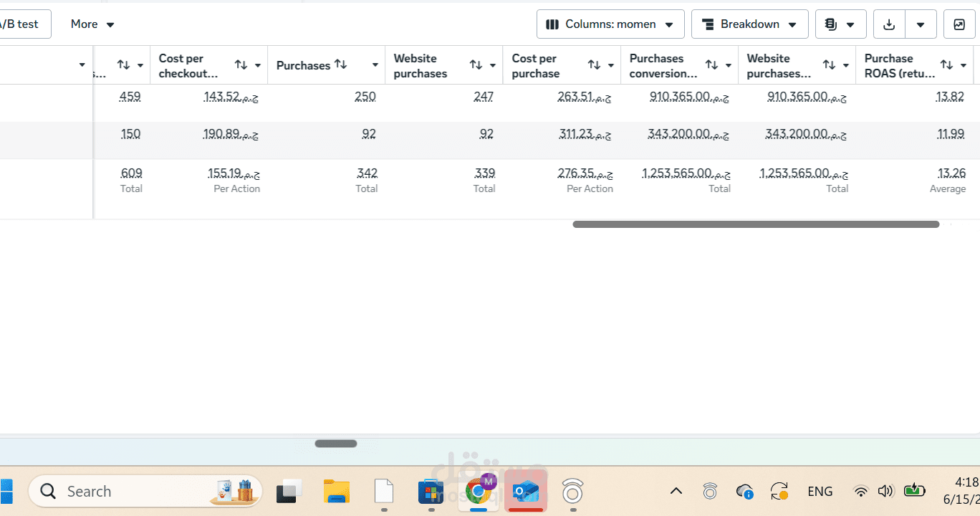Viewport: 980px width, 516px height.
Task: Open Outlook from the taskbar
Action: [526, 492]
